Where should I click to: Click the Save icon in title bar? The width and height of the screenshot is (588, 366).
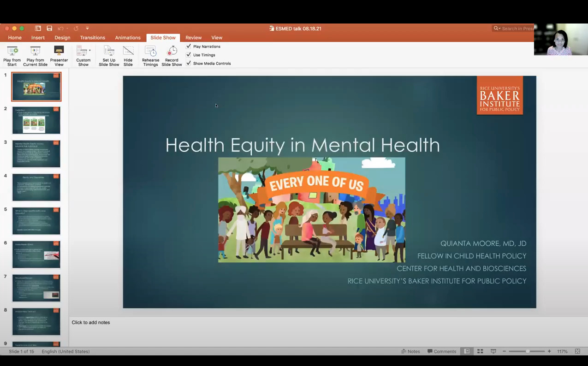(49, 29)
